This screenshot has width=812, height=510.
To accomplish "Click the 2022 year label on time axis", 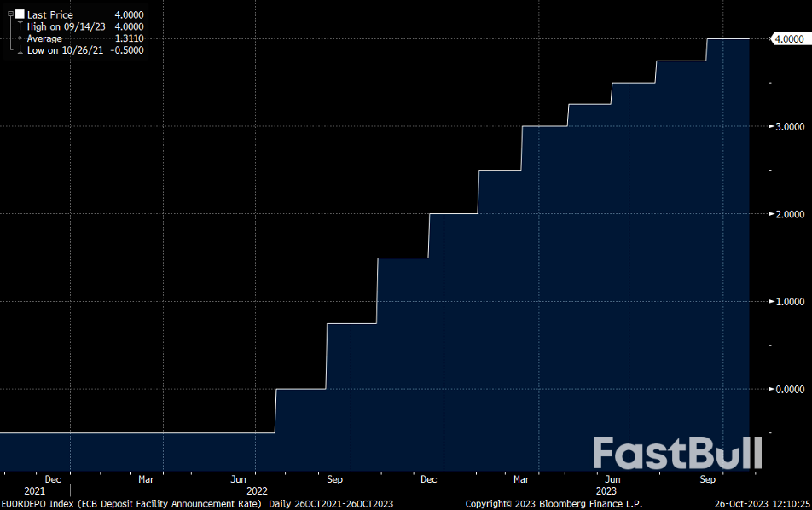I will [258, 491].
